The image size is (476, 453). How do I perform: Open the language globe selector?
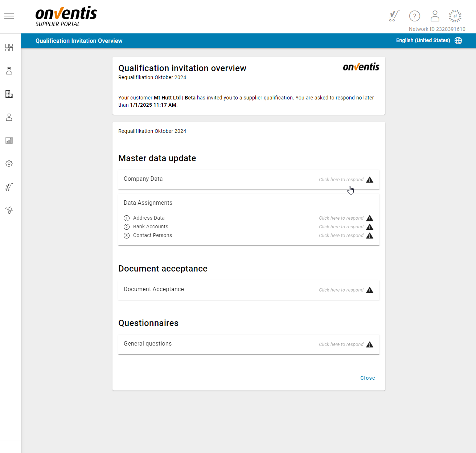tap(458, 41)
